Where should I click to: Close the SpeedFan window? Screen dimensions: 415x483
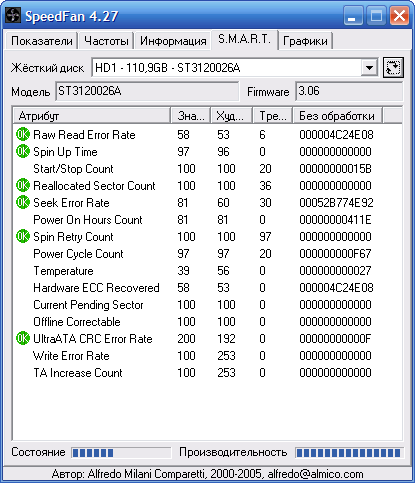pos(399,16)
